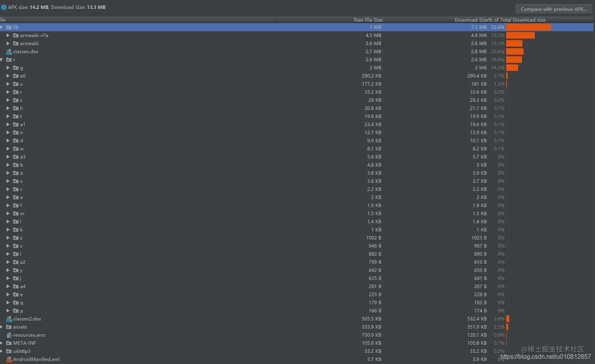Expand the armeabi-v7a folder

click(x=8, y=35)
